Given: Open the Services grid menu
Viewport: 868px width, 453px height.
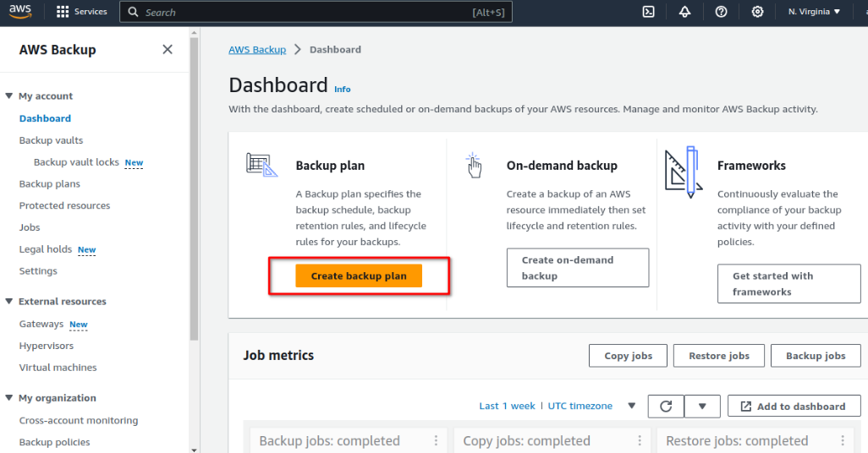Looking at the screenshot, I should click(82, 12).
